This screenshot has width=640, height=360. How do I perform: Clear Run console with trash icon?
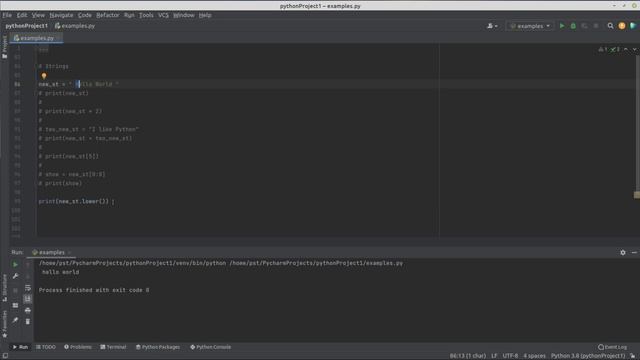coord(28,322)
